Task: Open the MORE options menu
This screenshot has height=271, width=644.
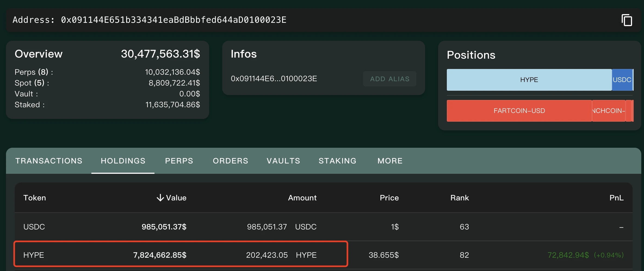Action: [x=389, y=161]
